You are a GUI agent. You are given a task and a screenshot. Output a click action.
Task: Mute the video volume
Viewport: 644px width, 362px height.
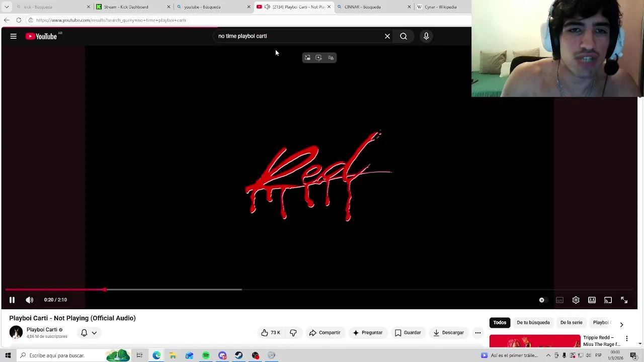(x=30, y=300)
